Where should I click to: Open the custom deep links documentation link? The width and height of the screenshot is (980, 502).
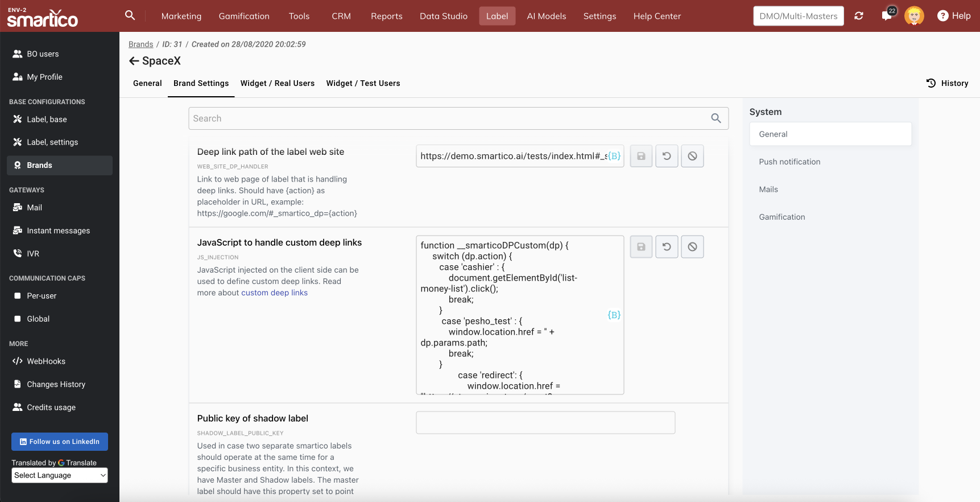click(274, 293)
